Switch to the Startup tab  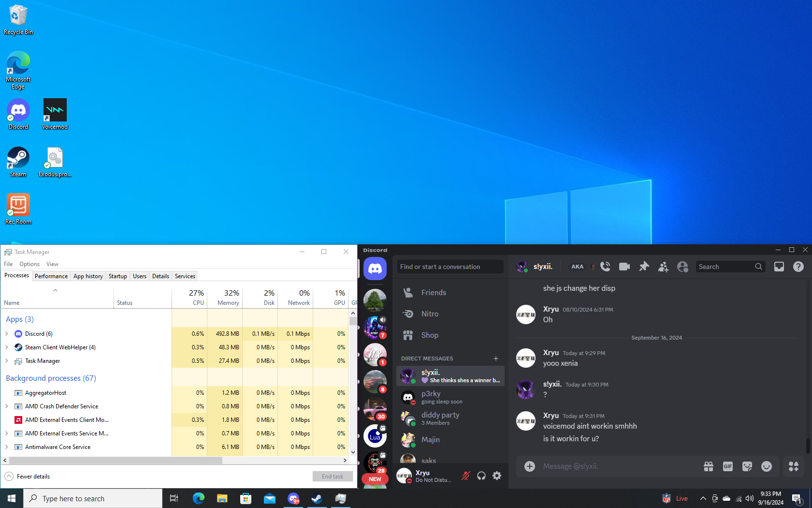click(118, 276)
